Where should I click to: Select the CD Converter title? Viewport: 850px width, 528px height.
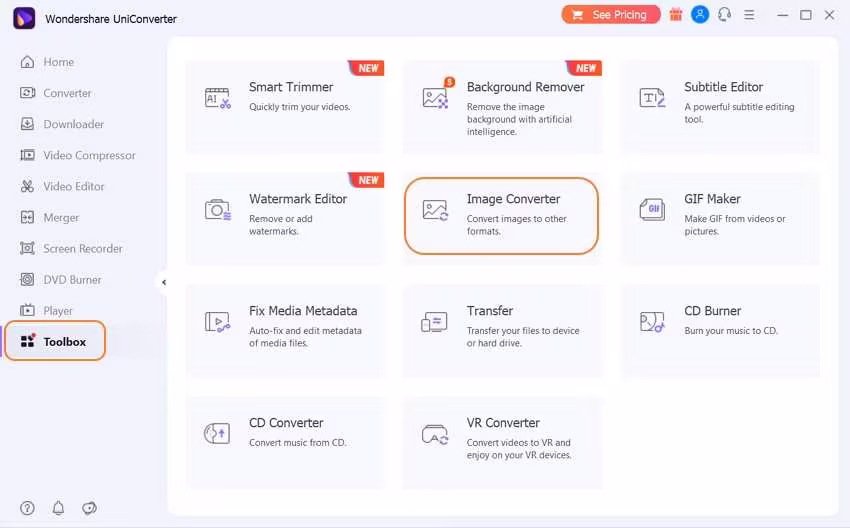click(x=286, y=423)
